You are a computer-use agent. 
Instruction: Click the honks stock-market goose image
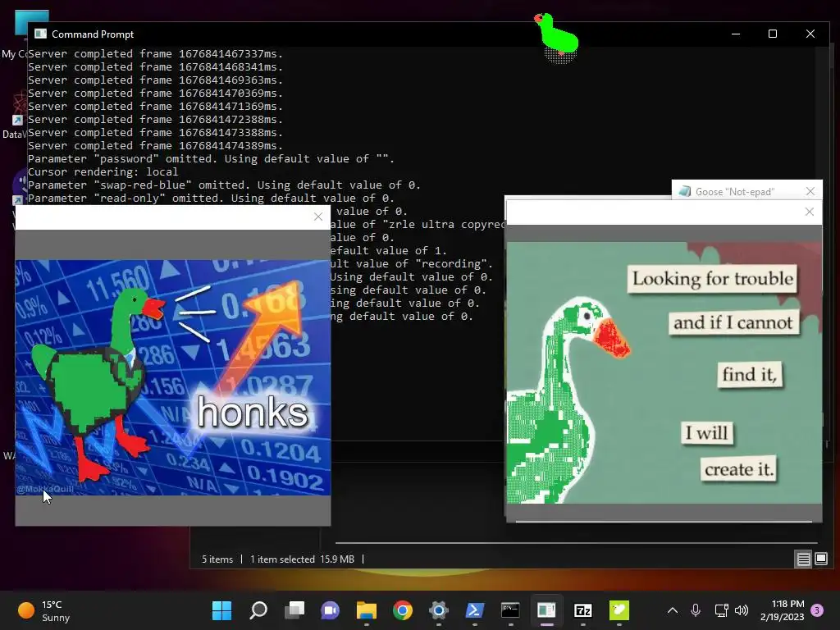pos(173,377)
